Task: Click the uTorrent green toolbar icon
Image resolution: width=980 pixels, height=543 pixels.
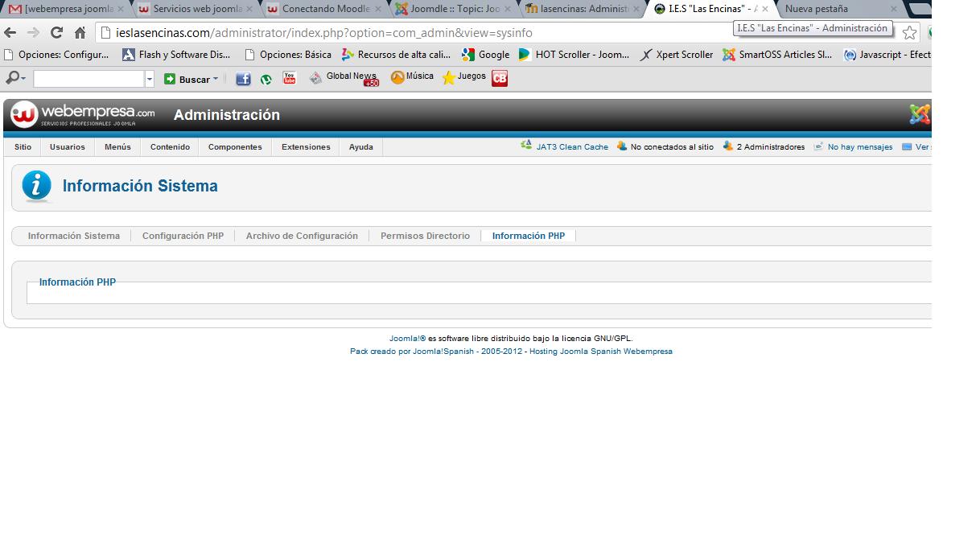Action: (x=266, y=79)
